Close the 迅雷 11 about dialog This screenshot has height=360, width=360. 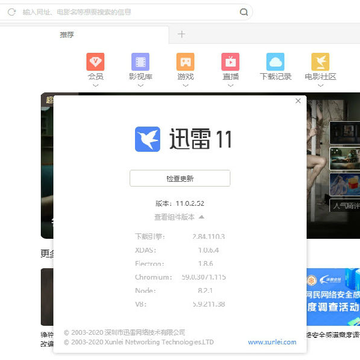[298, 101]
